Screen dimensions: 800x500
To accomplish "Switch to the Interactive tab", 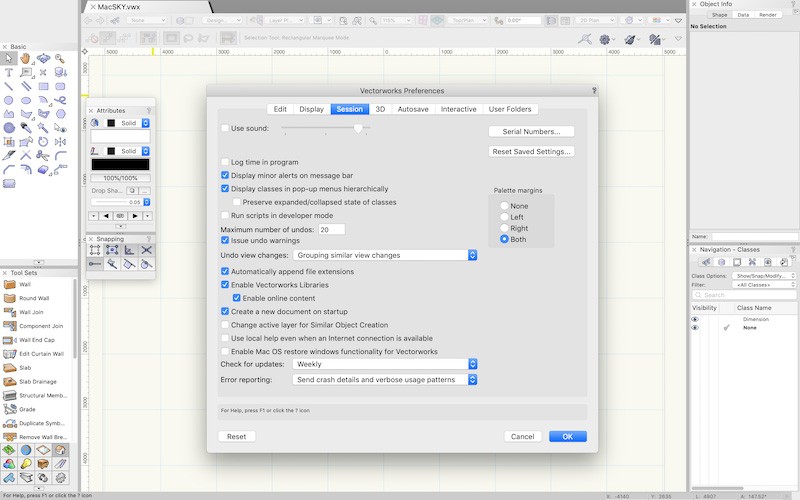I will point(459,109).
